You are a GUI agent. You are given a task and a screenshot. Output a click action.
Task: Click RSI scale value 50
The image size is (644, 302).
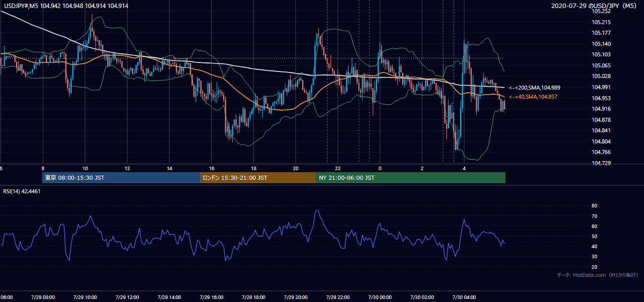[x=594, y=236]
